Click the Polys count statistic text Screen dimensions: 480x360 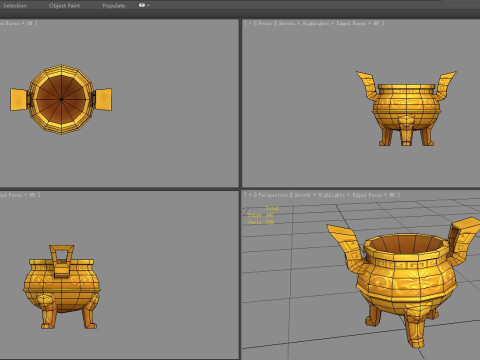tap(261, 215)
